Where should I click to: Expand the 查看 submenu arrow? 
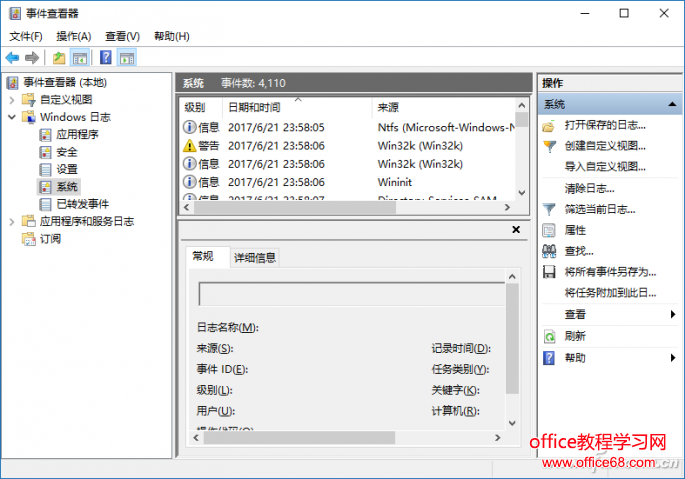(673, 314)
